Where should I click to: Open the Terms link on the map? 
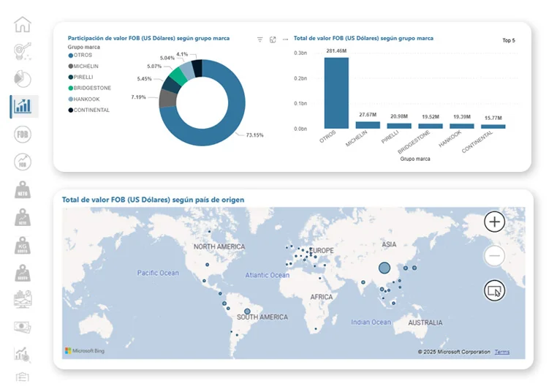pyautogui.click(x=501, y=352)
